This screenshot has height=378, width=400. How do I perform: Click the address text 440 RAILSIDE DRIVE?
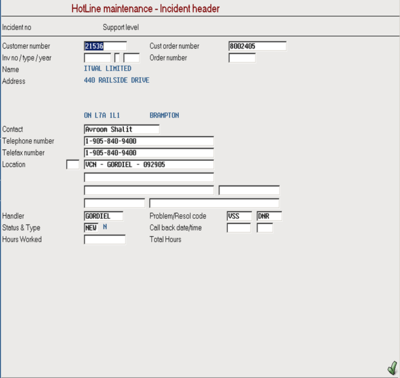click(117, 80)
